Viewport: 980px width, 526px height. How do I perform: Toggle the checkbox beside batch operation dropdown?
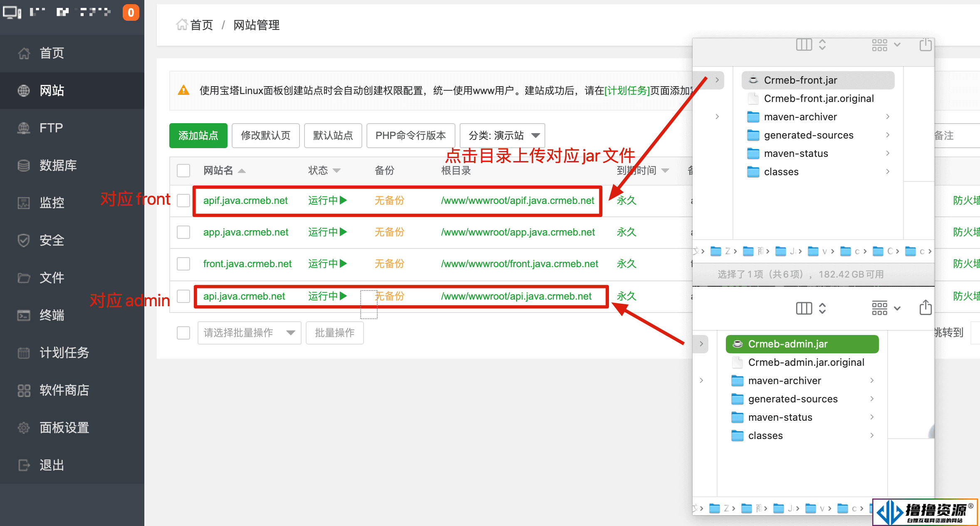click(183, 333)
